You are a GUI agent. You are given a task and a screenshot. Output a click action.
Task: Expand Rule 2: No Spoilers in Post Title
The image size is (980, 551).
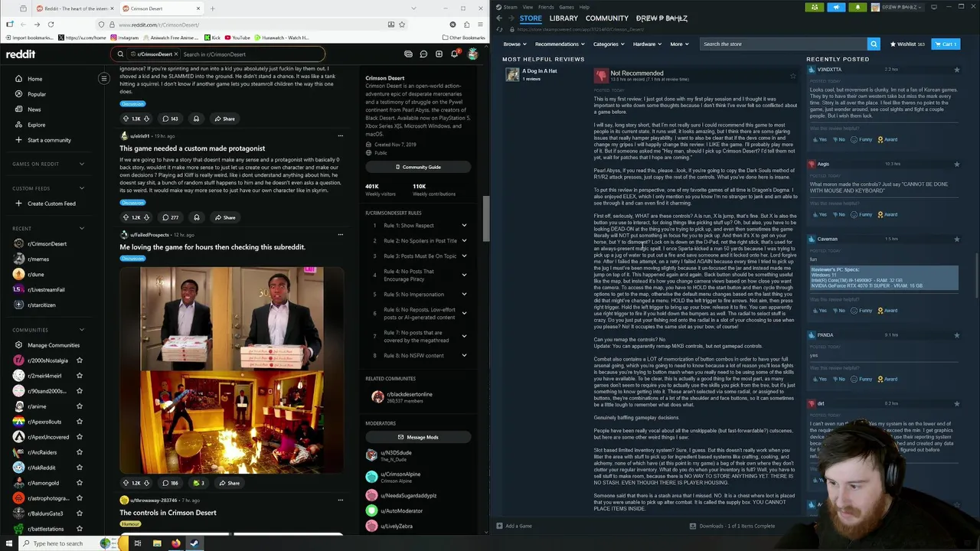coord(464,241)
